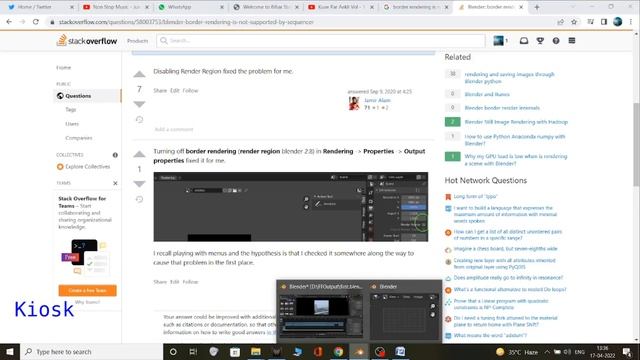Image resolution: width=640 pixels, height=360 pixels.
Task: Reload the Stack Overflow page
Action: click(x=36, y=22)
